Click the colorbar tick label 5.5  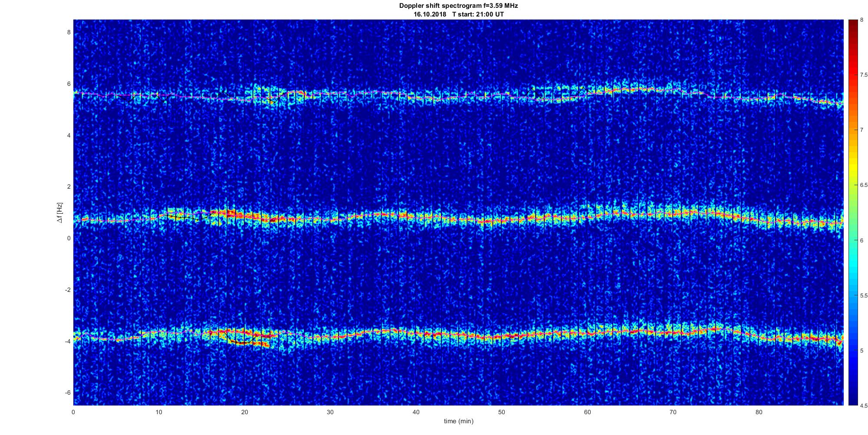point(864,295)
